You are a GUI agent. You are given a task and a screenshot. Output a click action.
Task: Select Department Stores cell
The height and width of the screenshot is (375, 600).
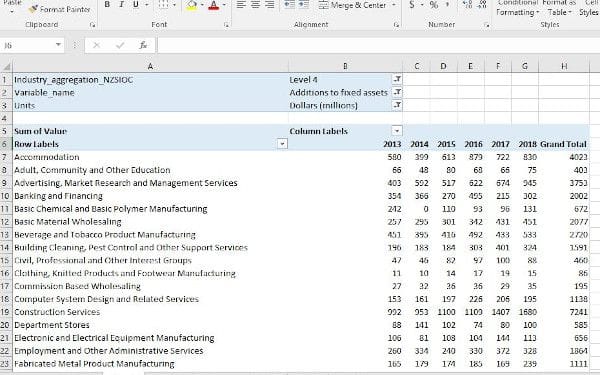pyautogui.click(x=150, y=325)
